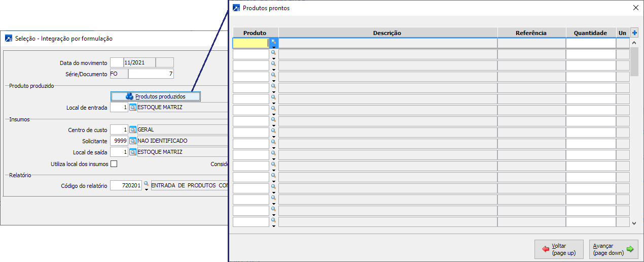The height and width of the screenshot is (262, 644).
Task: Click ESTOQUE MATRIZ beside Local de saída
Action: 183,152
